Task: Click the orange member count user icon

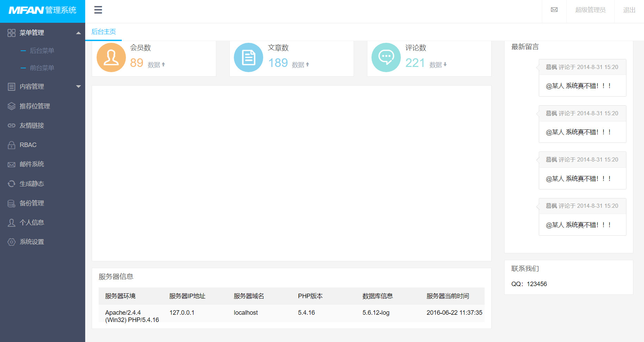Action: coord(111,57)
